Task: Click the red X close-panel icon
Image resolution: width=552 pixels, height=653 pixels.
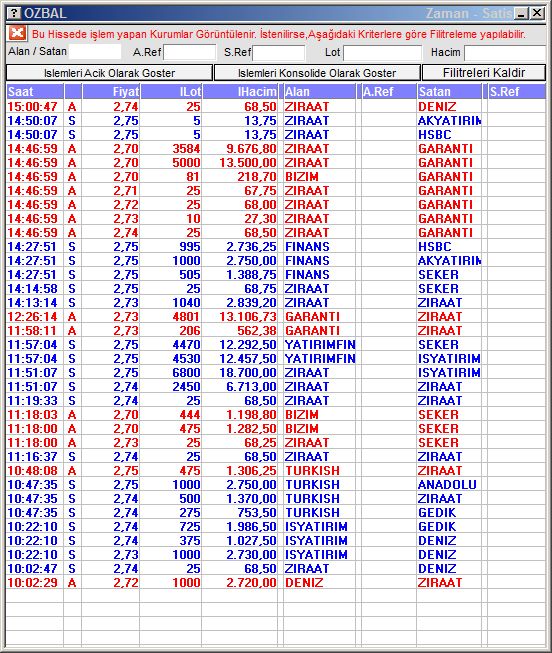Action: tap(17, 33)
